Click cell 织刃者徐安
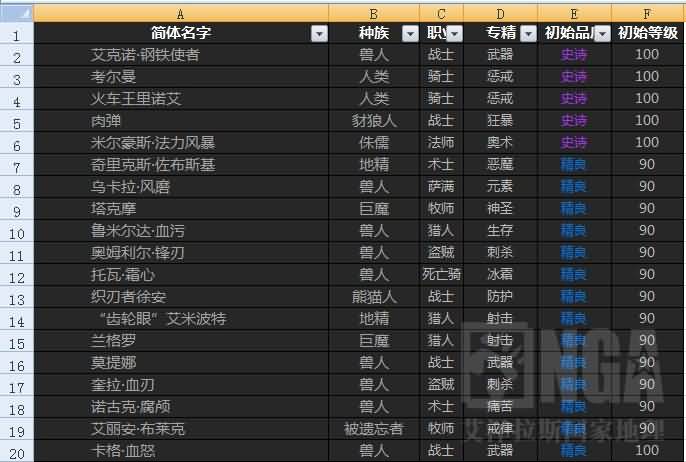The width and height of the screenshot is (686, 462). click(181, 297)
